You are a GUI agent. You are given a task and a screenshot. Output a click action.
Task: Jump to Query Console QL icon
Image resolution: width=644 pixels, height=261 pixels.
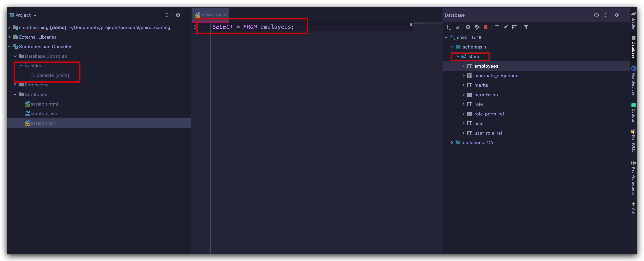click(515, 27)
